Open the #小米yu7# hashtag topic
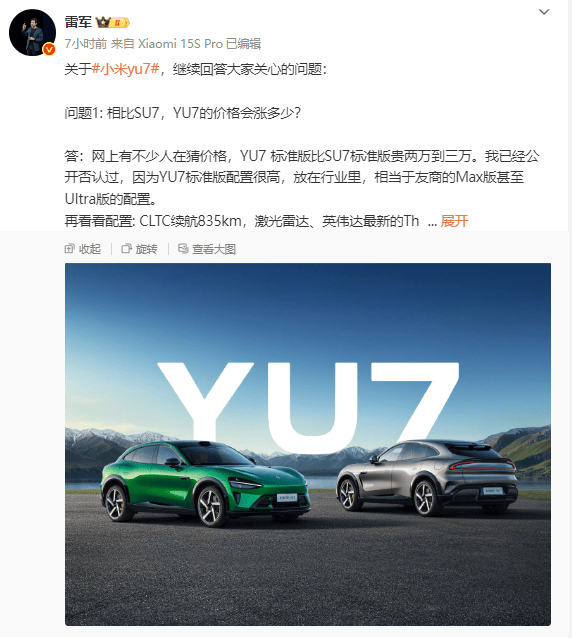 [125, 69]
